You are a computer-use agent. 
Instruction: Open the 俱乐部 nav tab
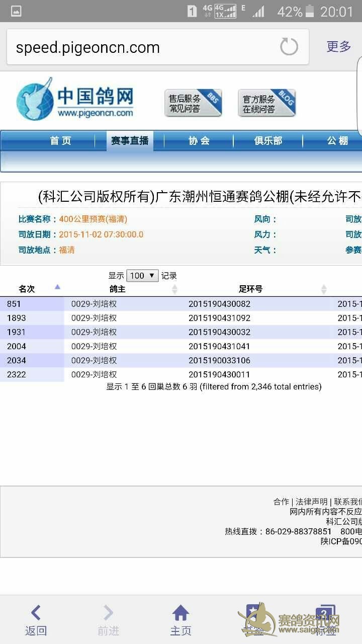click(x=268, y=141)
